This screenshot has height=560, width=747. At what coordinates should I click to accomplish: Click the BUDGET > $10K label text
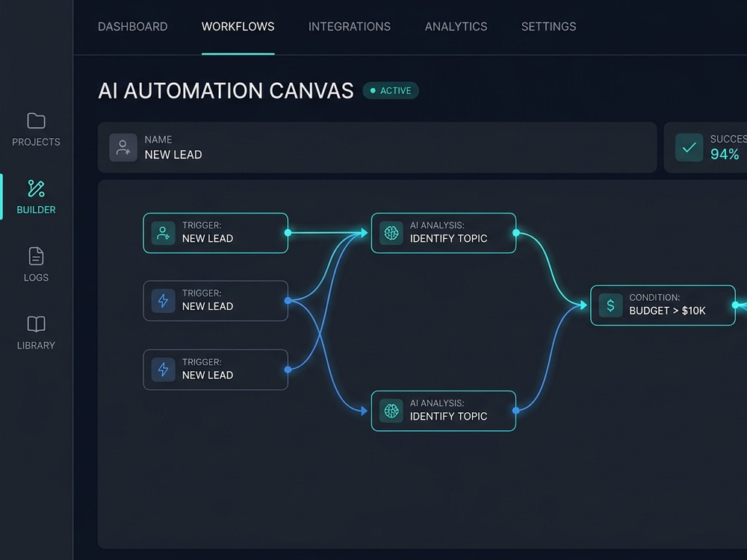click(667, 311)
